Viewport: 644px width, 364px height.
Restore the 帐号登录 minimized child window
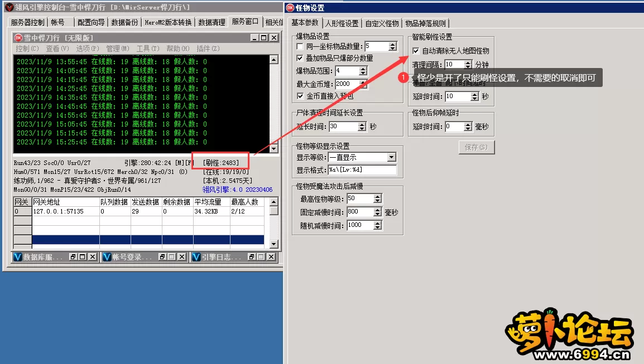(x=162, y=257)
